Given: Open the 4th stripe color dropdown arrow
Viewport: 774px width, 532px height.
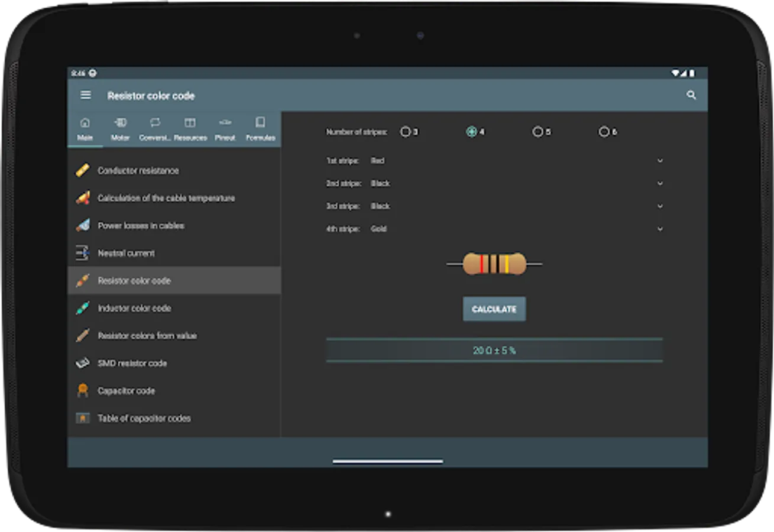Looking at the screenshot, I should click(660, 229).
